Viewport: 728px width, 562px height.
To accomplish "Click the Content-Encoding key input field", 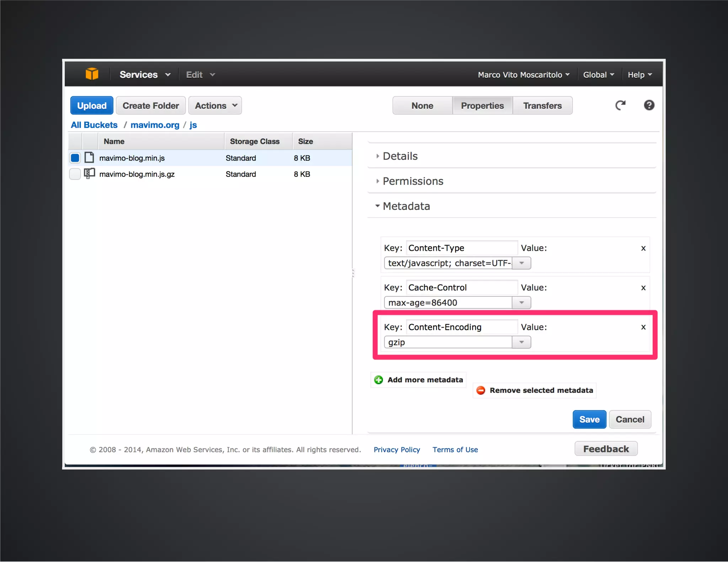I will point(461,327).
